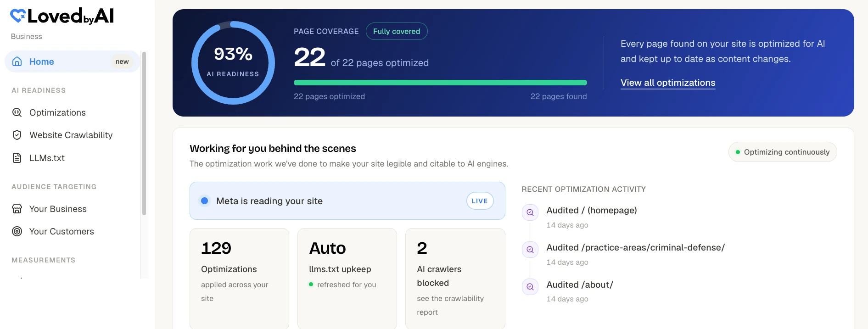Click see the crawlability report text
The height and width of the screenshot is (329, 868).
(450, 305)
